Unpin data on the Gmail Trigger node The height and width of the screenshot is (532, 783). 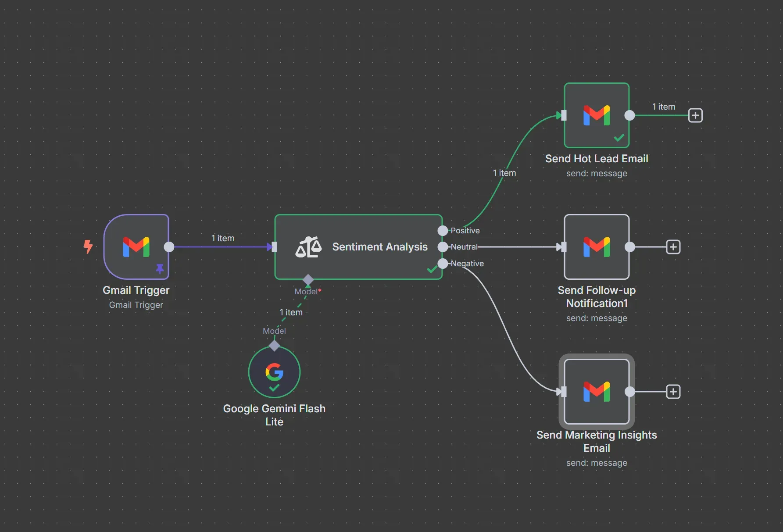[160, 269]
